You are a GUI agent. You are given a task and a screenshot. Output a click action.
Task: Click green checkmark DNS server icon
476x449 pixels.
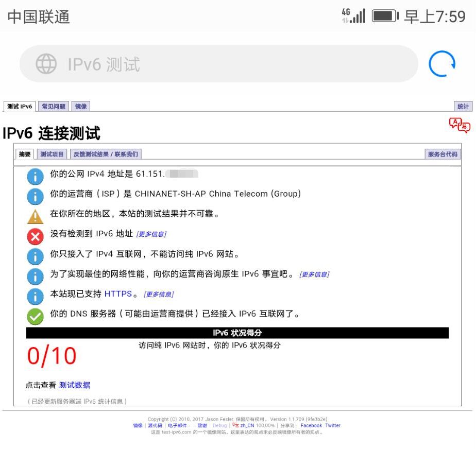[35, 317]
